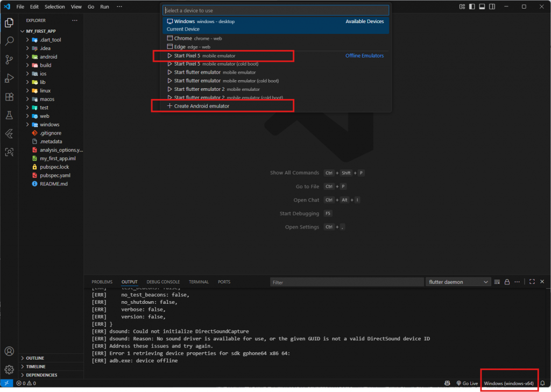Click the output Filter input box
Viewport: 551px width, 392px height.
347,282
